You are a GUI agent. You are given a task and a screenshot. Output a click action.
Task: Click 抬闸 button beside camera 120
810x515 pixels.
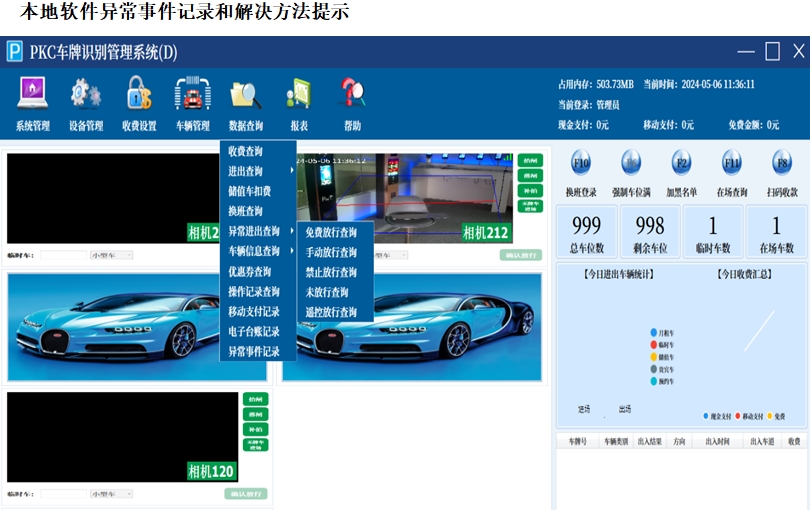(x=256, y=399)
